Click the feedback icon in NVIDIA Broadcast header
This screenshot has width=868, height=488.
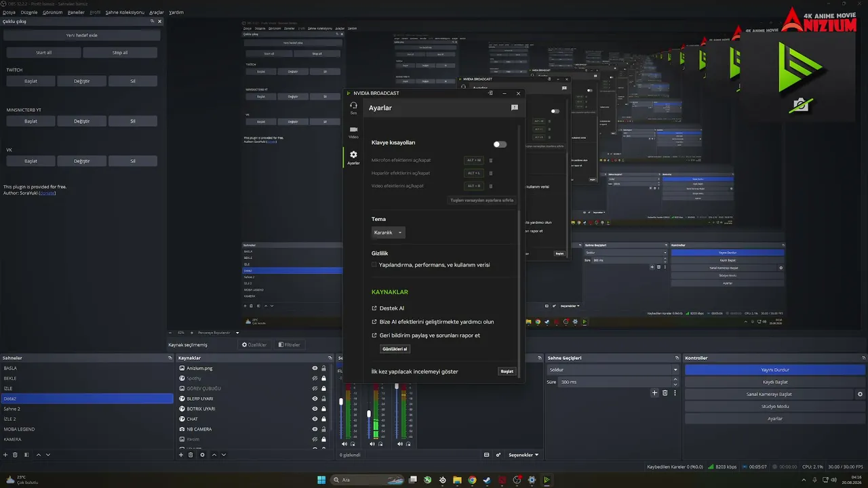[x=514, y=108]
